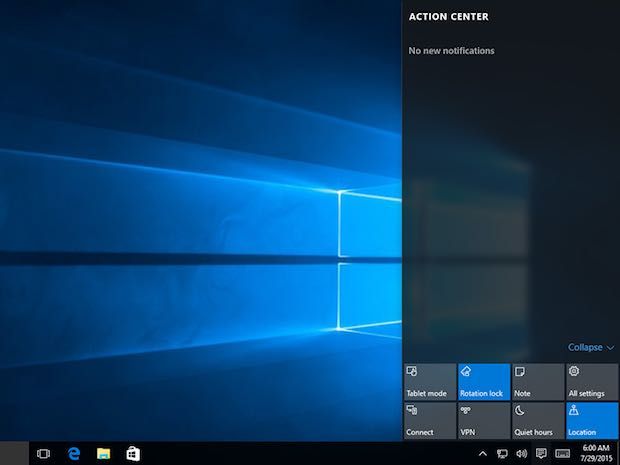Launch Microsoft Edge from taskbar
Screen dimensions: 620x465
[x=74, y=454]
